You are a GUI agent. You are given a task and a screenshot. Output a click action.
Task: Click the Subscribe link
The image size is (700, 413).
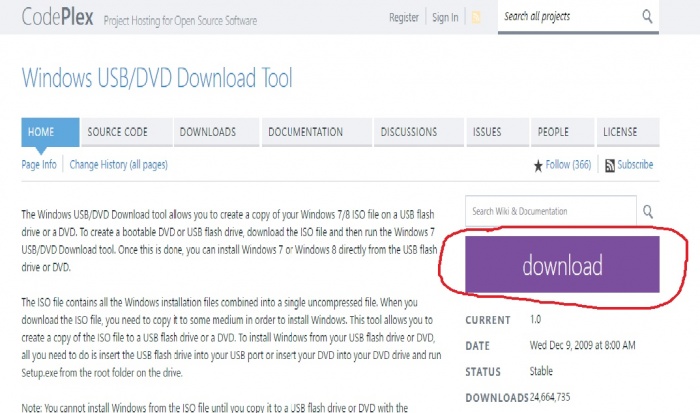(x=635, y=165)
